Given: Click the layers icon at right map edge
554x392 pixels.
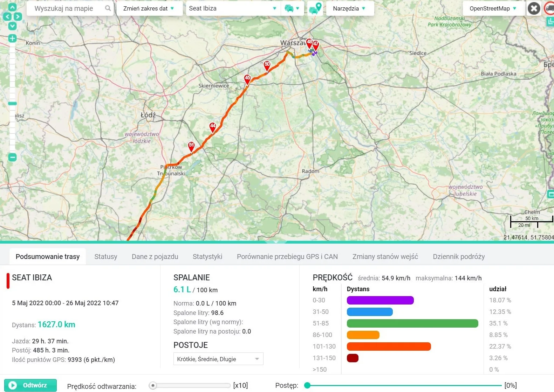Looking at the screenshot, I should pos(550,22).
